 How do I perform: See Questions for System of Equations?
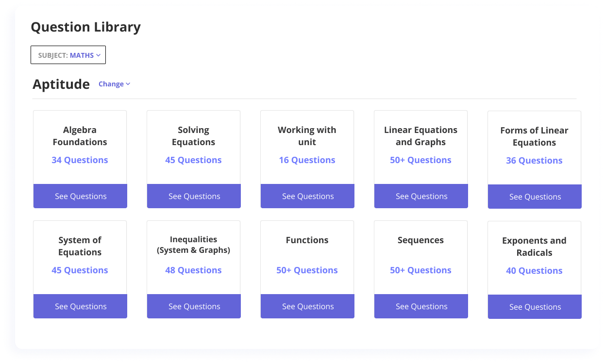80,306
